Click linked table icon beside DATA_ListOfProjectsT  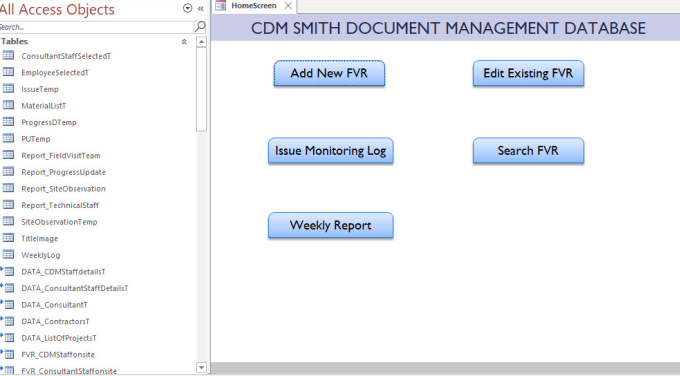click(x=7, y=337)
